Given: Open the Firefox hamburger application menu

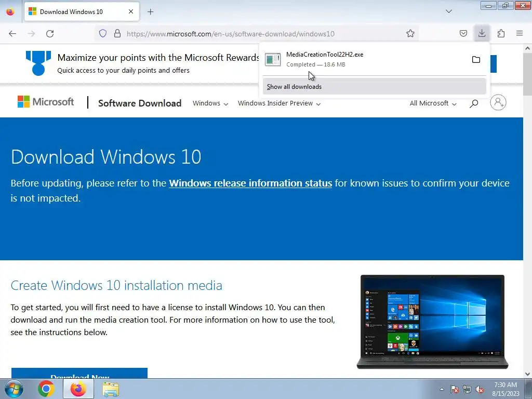Looking at the screenshot, I should pos(520,33).
